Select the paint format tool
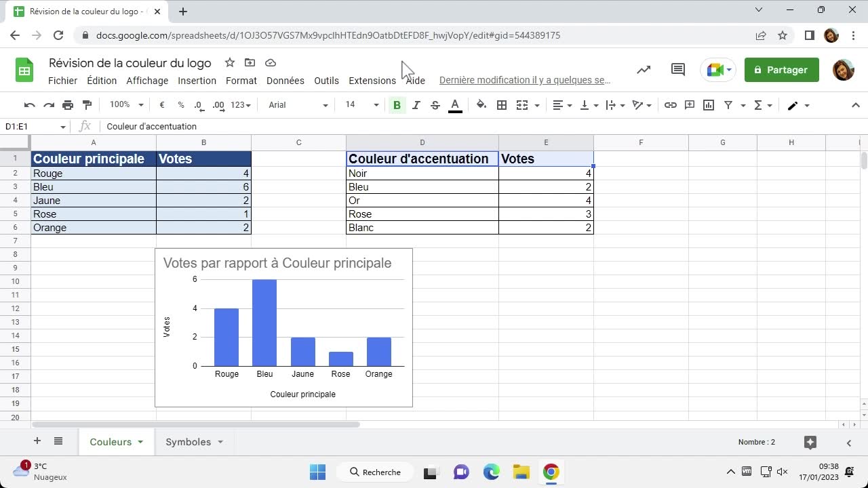Screen dimensions: 868x488 click(87, 105)
